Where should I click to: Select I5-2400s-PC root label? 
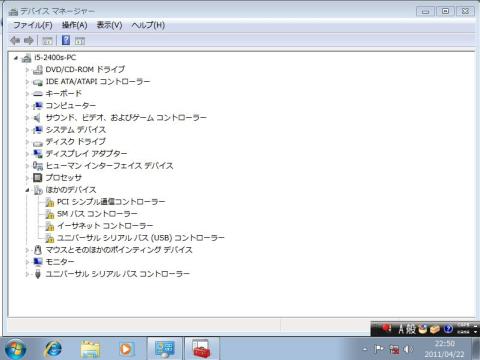click(x=55, y=58)
